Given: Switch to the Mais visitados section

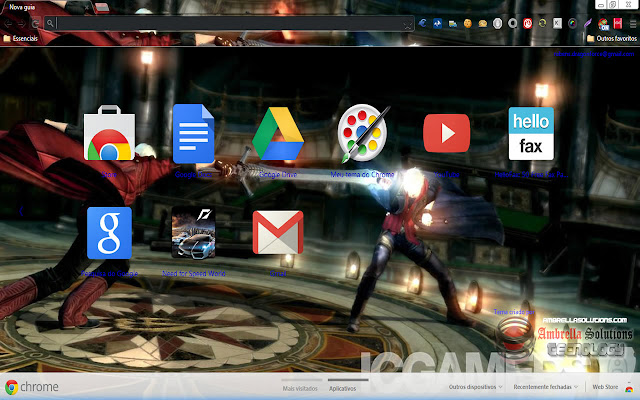Looking at the screenshot, I should [300, 388].
